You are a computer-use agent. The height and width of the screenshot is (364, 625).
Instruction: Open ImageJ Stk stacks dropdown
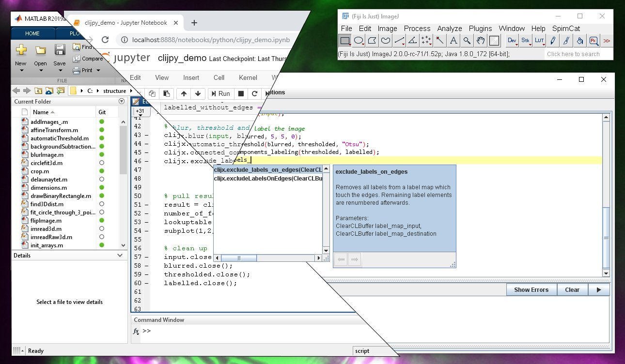[526, 41]
